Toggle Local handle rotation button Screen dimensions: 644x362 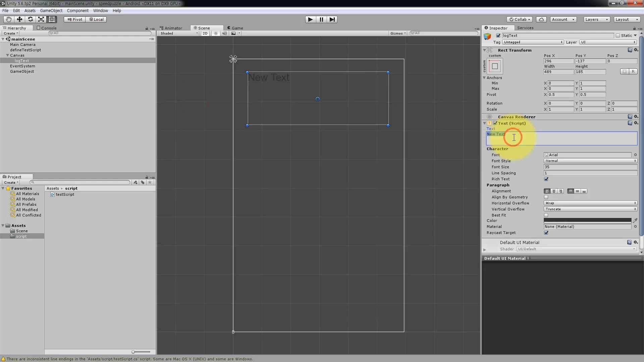pyautogui.click(x=96, y=19)
